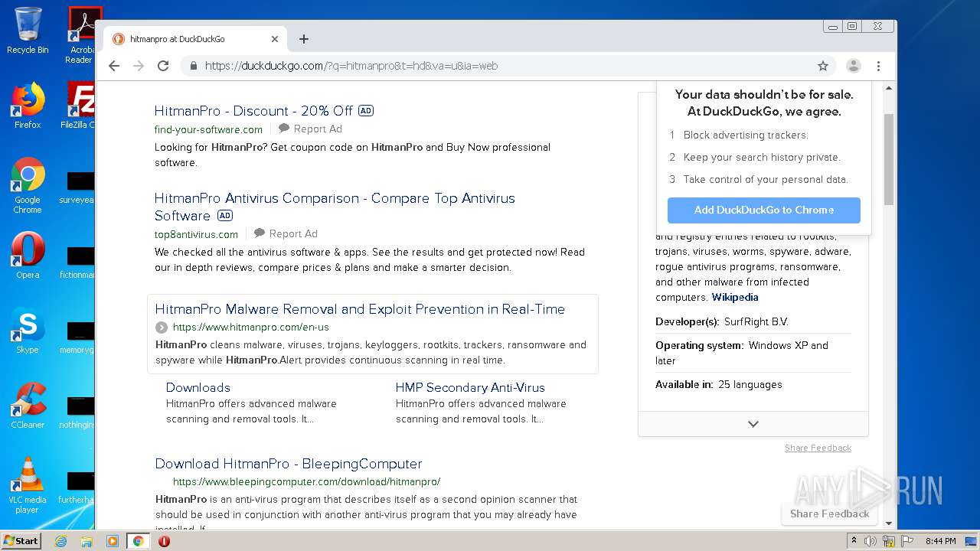The width and height of the screenshot is (980, 551).
Task: Open Internet Explorer in taskbar
Action: (60, 541)
